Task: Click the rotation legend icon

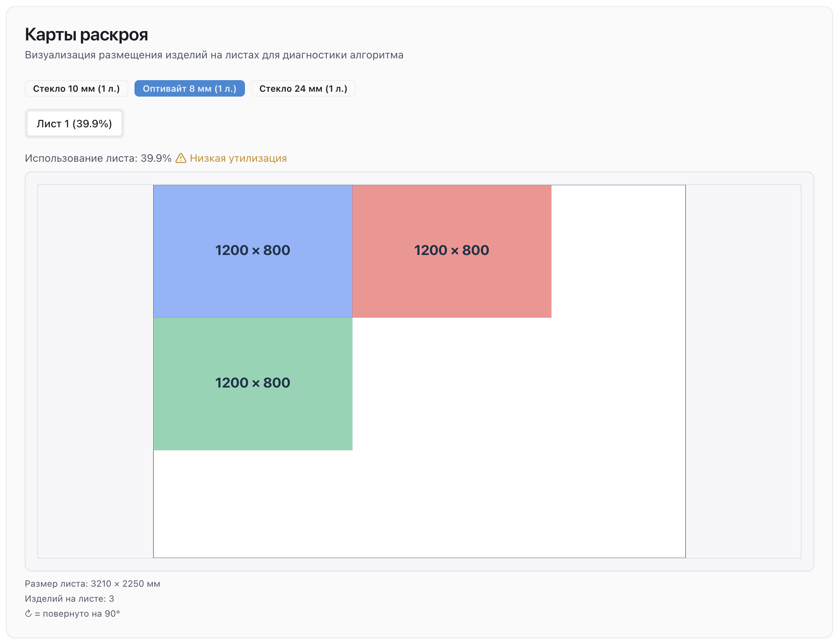Action: click(28, 614)
